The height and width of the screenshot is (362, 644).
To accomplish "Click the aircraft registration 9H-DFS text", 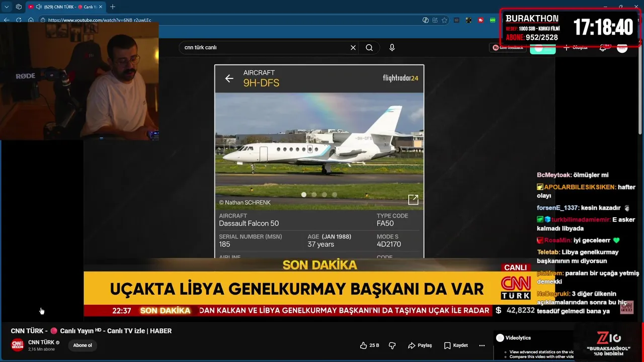I will click(261, 83).
